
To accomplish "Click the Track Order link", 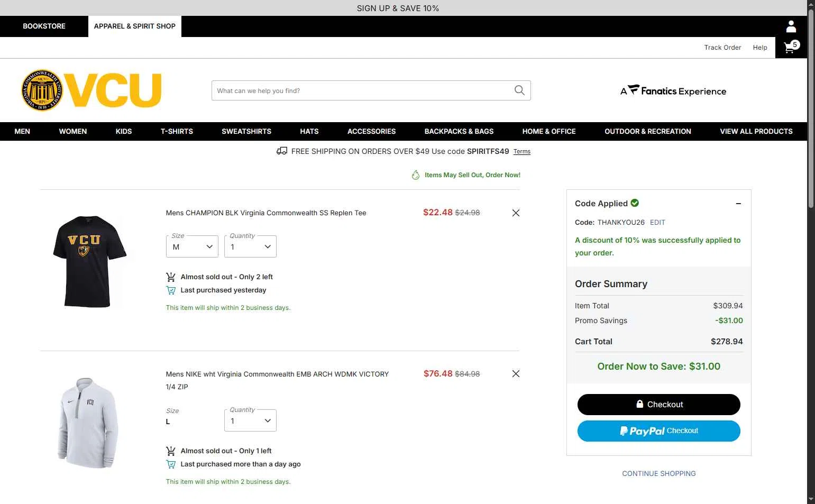I will click(722, 48).
